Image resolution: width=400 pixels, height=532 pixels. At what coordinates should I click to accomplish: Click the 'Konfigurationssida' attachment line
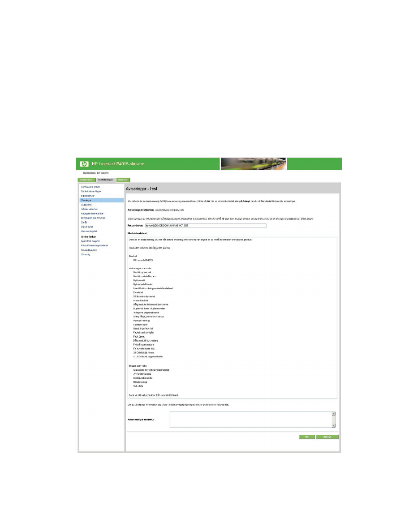click(x=143, y=378)
